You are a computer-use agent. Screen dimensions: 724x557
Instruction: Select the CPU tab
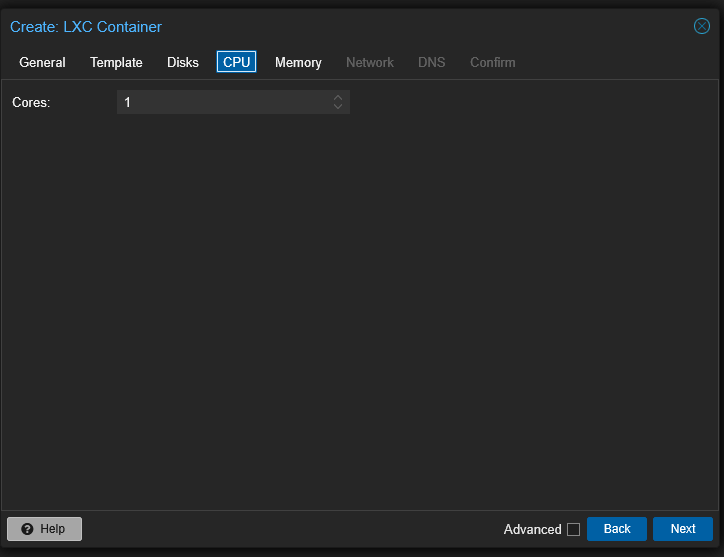pos(236,62)
